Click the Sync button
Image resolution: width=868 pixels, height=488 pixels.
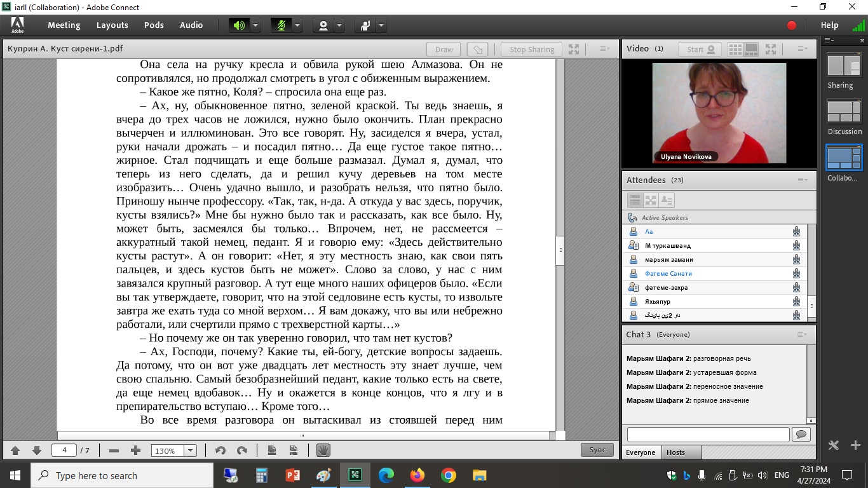coord(597,450)
